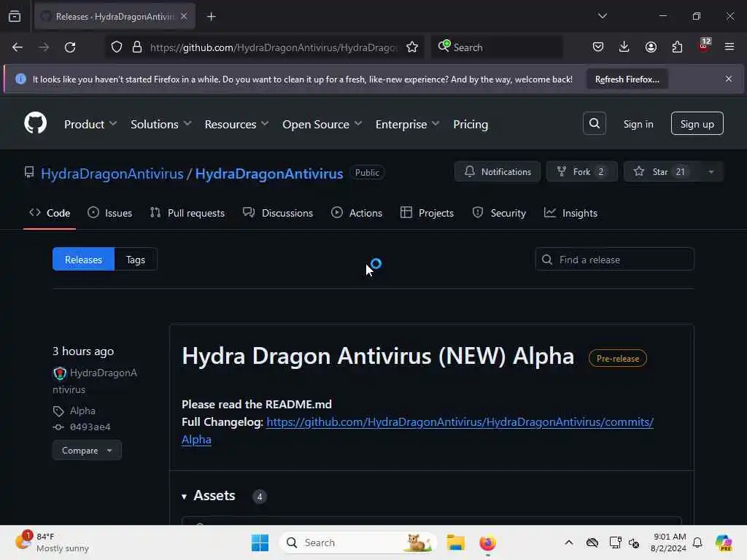The image size is (747, 560).
Task: Open the Firefox hamburger application menu
Action: [x=729, y=47]
